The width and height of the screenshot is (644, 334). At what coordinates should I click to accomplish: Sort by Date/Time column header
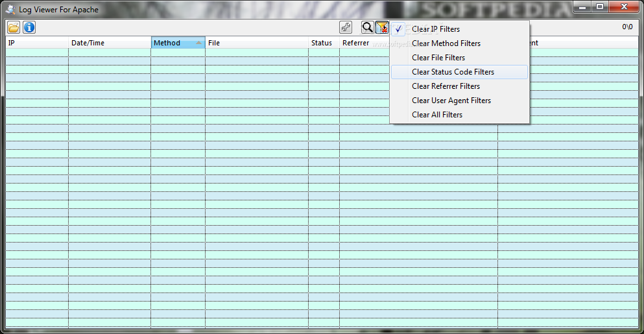coord(110,43)
